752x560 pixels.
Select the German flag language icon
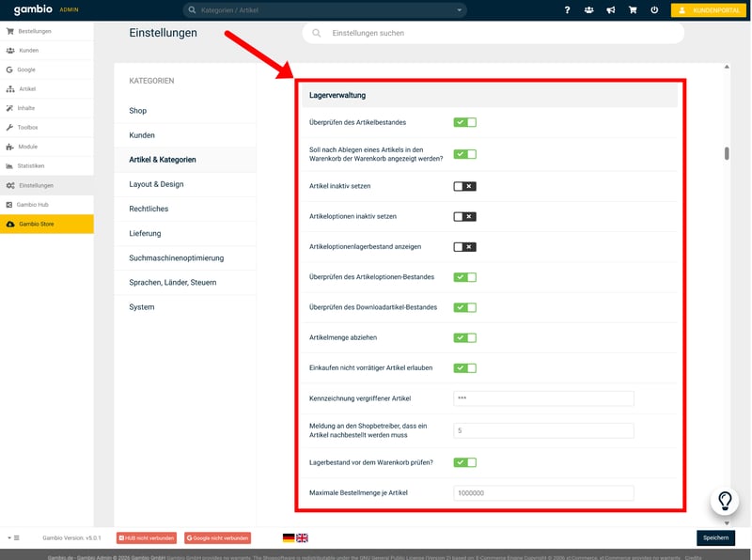(x=289, y=537)
